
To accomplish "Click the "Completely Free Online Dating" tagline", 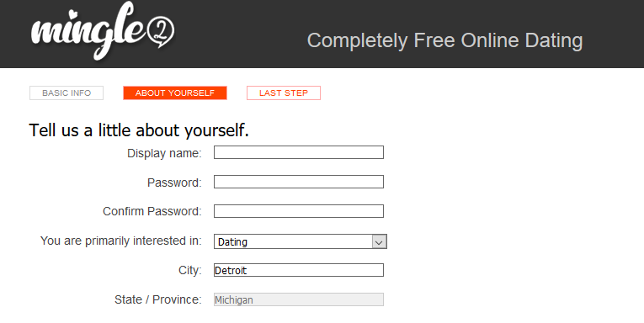I will click(444, 40).
